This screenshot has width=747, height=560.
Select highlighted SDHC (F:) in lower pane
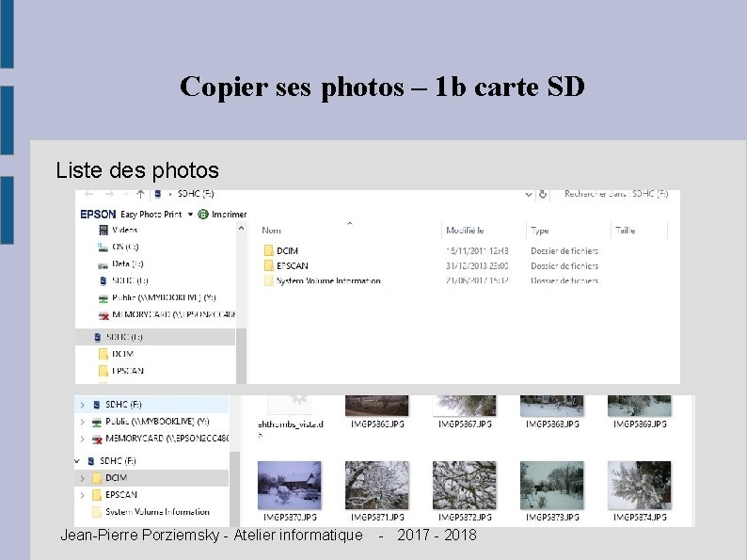(151, 405)
